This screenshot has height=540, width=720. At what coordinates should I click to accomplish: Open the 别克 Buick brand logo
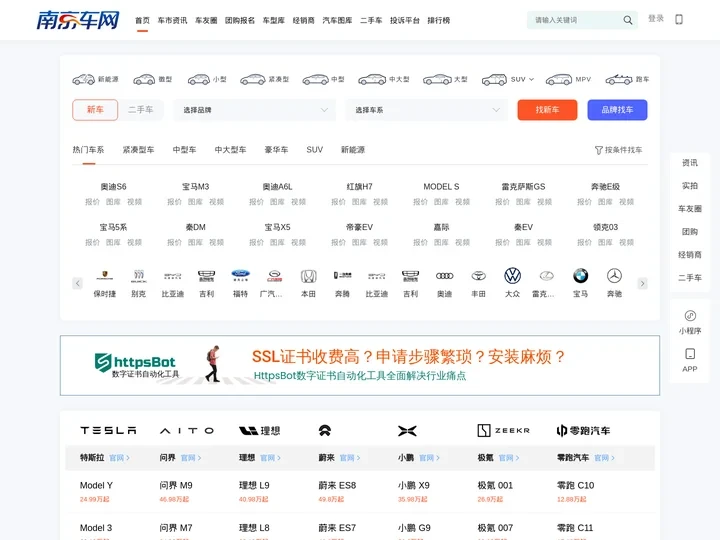[139, 276]
